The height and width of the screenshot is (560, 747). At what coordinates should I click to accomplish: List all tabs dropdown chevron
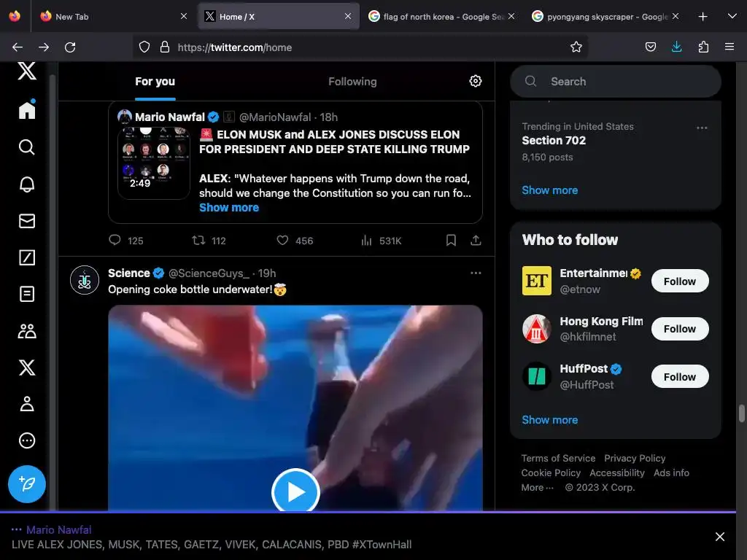(x=732, y=16)
